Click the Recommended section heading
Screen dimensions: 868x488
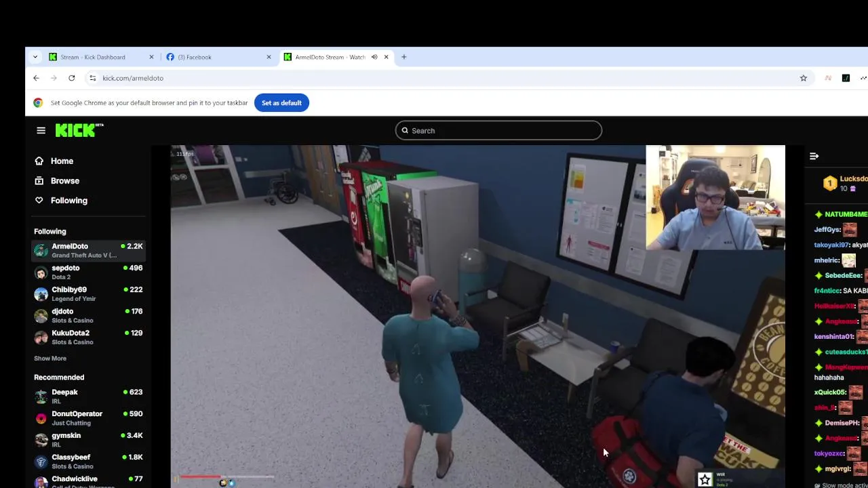click(x=59, y=378)
